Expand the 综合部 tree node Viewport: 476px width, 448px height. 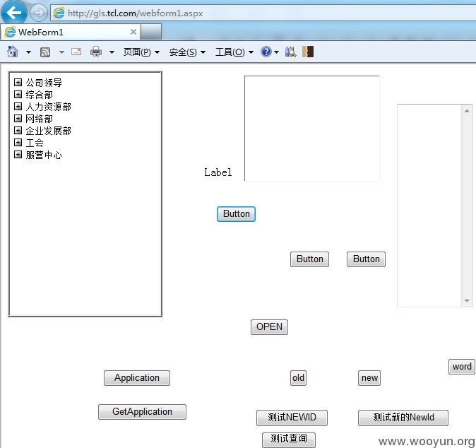(18, 94)
